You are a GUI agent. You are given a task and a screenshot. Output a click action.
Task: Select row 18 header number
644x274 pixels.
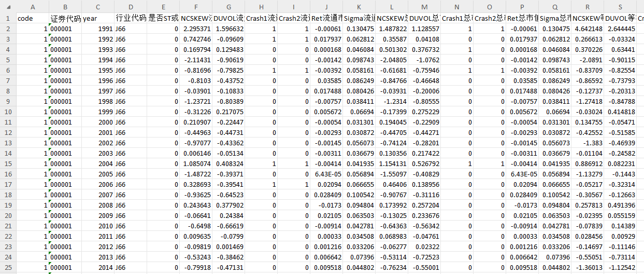(x=8, y=195)
